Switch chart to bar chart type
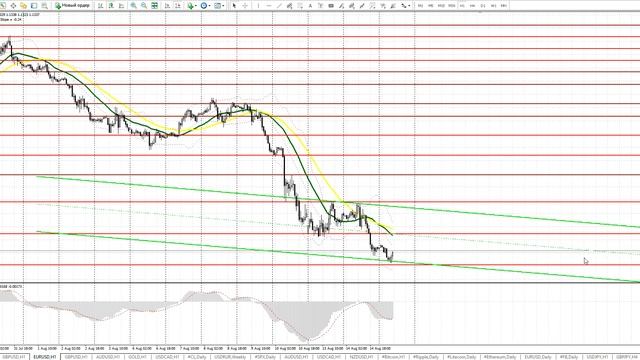This screenshot has width=640, height=360. pyautogui.click(x=100, y=6)
